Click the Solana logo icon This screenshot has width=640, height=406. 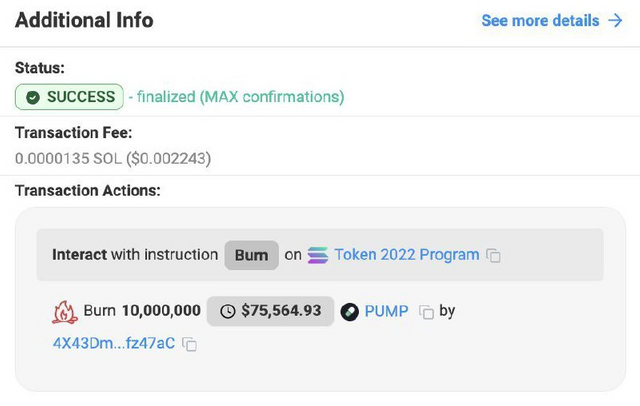[318, 255]
